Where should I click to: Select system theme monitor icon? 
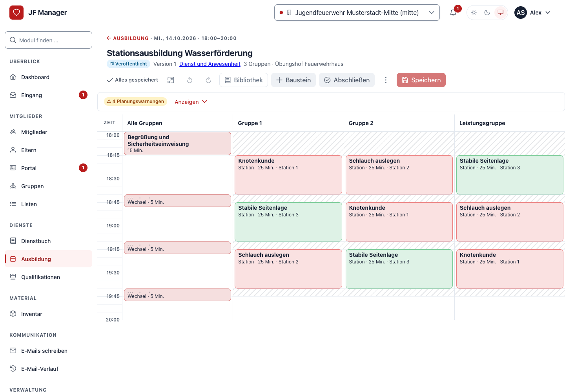(x=501, y=13)
